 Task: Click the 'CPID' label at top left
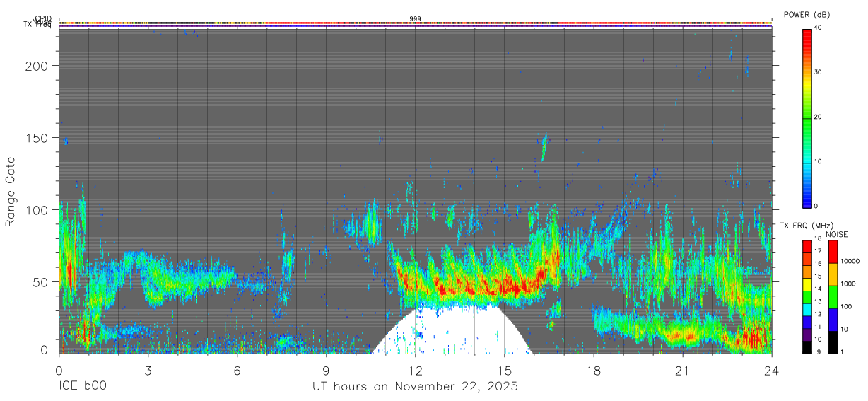tap(43, 18)
